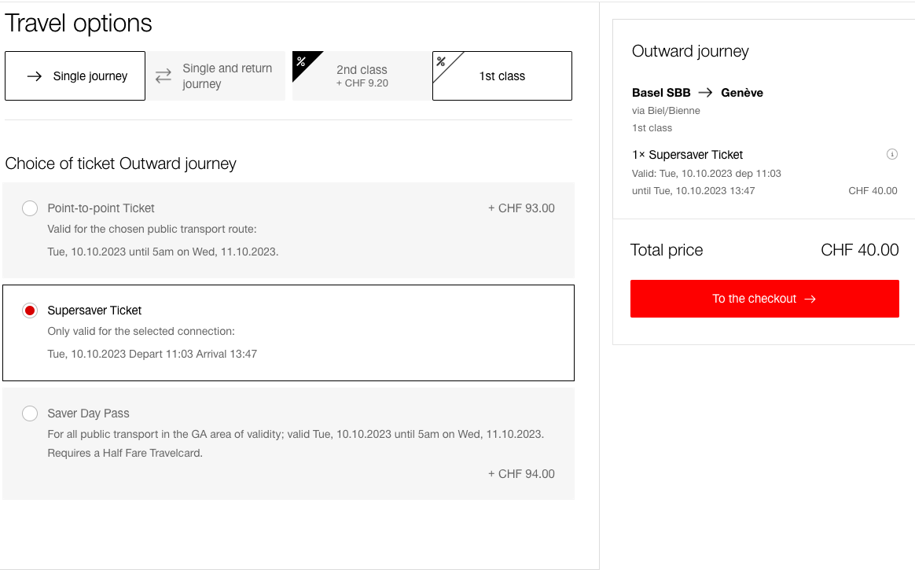Viewport: 915px width, 588px height.
Task: Click the 1× Supersaver Ticket summary line
Action: [x=687, y=155]
